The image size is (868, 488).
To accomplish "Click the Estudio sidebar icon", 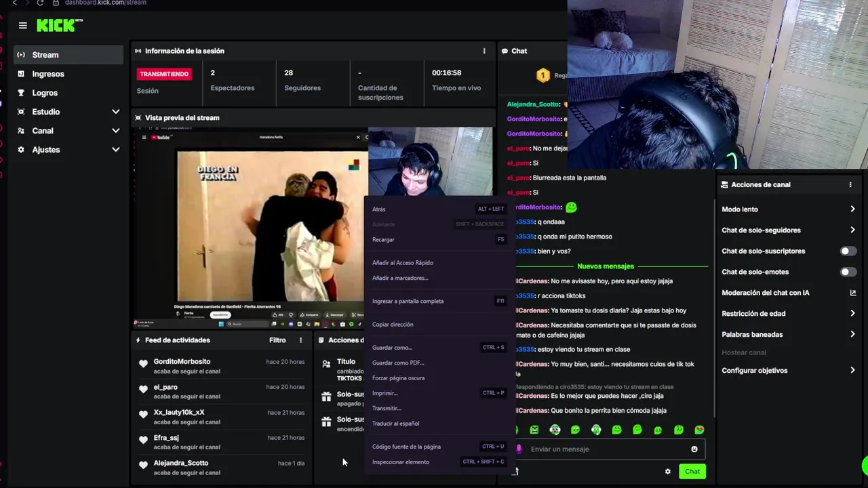I will click(21, 112).
